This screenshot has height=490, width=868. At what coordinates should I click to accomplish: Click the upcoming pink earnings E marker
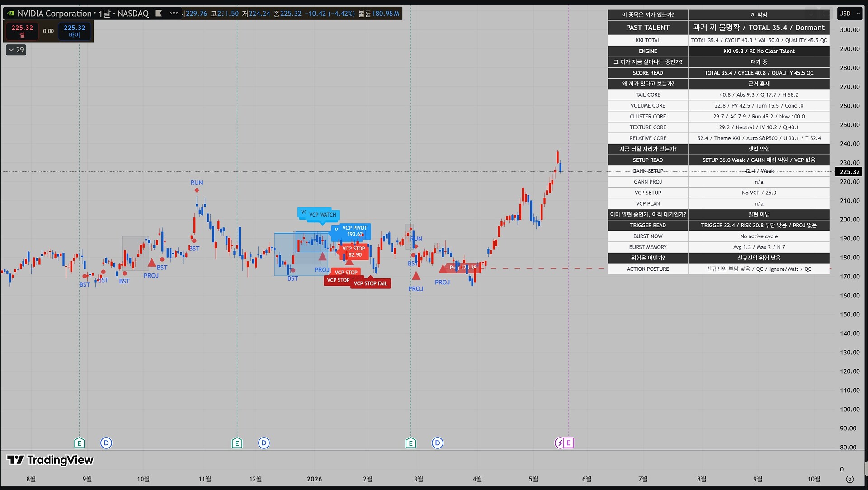pyautogui.click(x=568, y=443)
